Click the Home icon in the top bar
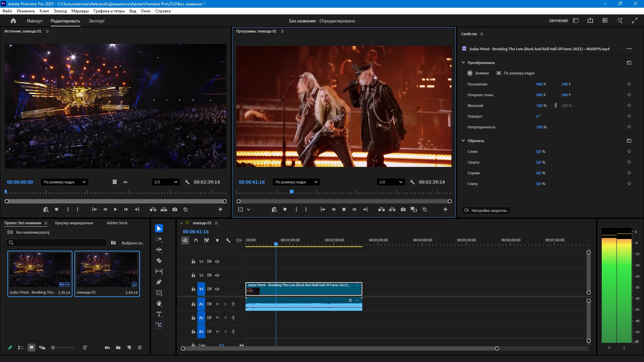This screenshot has height=362, width=644. pos(13,21)
